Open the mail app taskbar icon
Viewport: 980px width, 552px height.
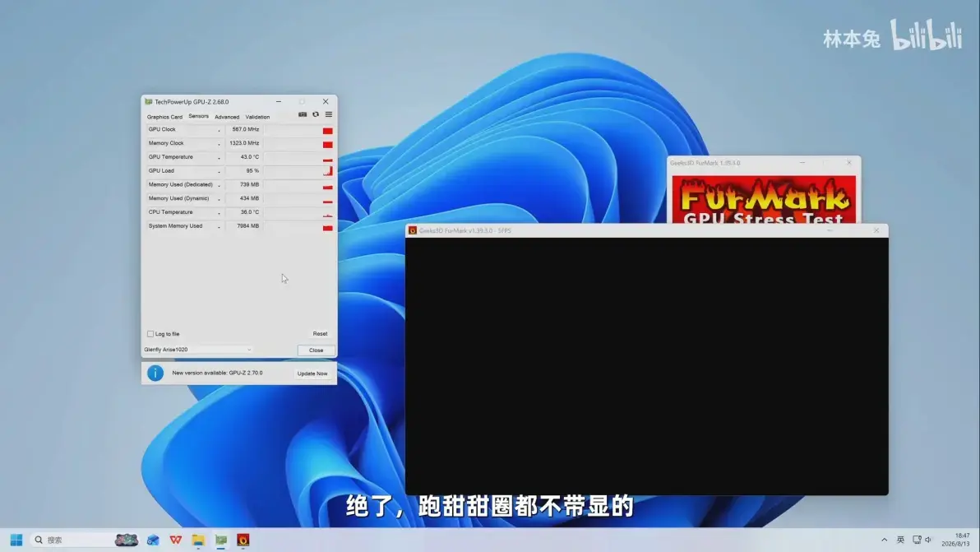[153, 540]
